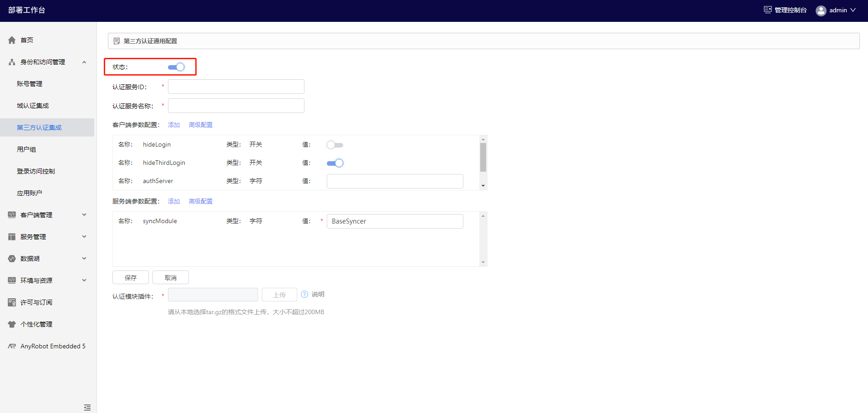The height and width of the screenshot is (413, 868).
Task: Click the 服务管理 sidebar icon
Action: [x=12, y=237]
